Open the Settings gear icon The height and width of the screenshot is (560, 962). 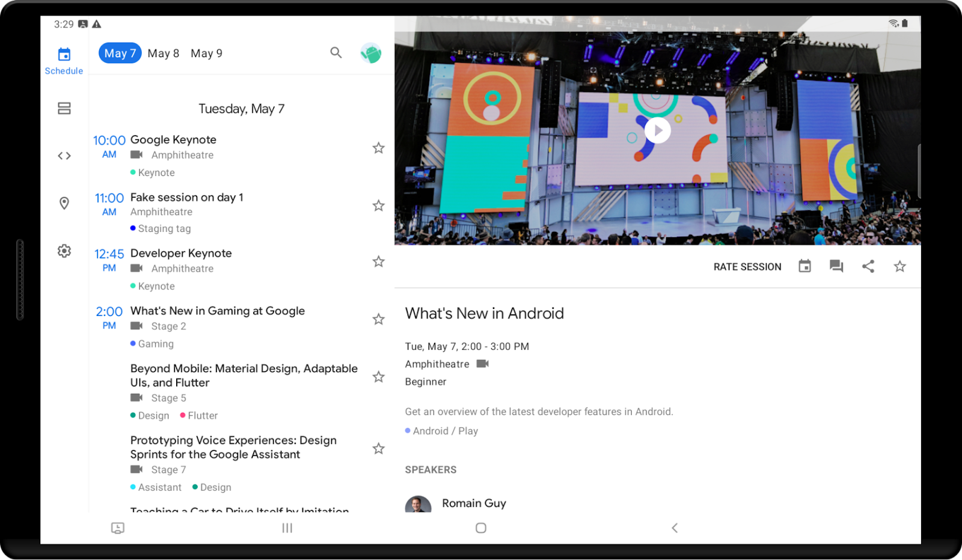click(x=64, y=251)
